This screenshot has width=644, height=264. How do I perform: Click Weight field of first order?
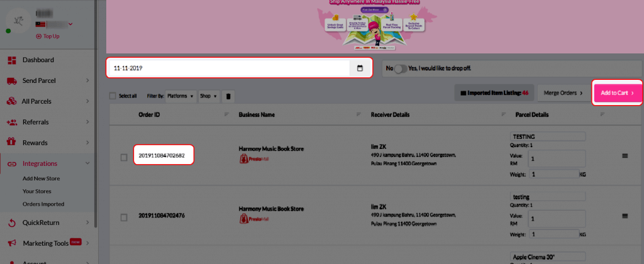pyautogui.click(x=554, y=174)
